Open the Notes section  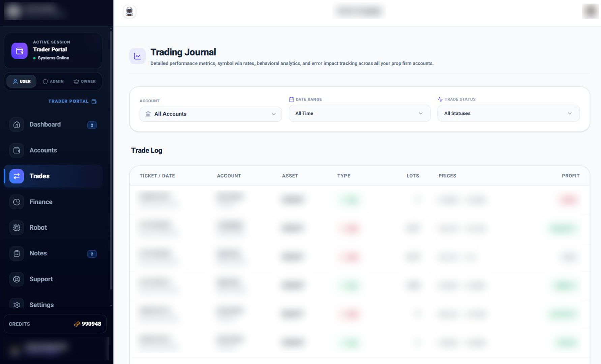53,253
